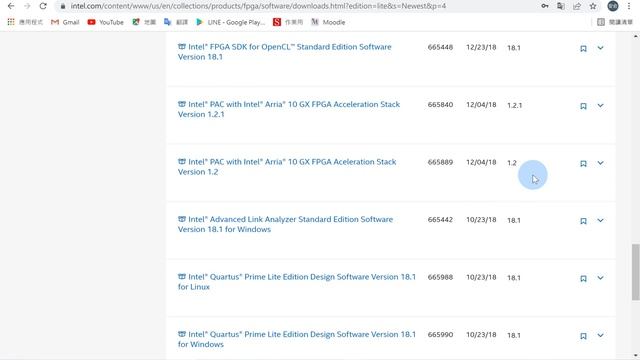Click address bar URL field
This screenshot has width=640, height=360.
pos(258,6)
